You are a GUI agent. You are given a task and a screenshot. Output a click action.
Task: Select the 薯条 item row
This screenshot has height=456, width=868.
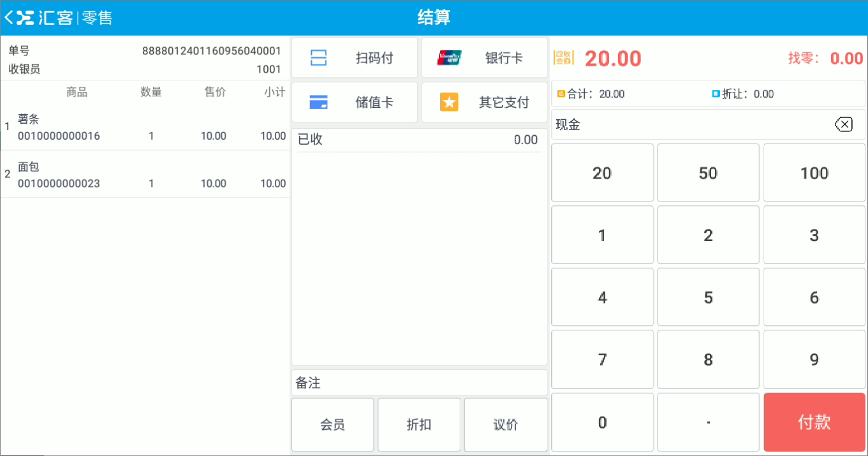[x=145, y=128]
